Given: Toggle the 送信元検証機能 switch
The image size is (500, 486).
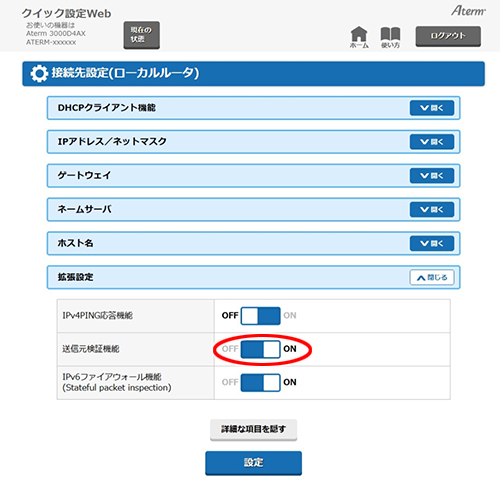Looking at the screenshot, I should tap(260, 349).
